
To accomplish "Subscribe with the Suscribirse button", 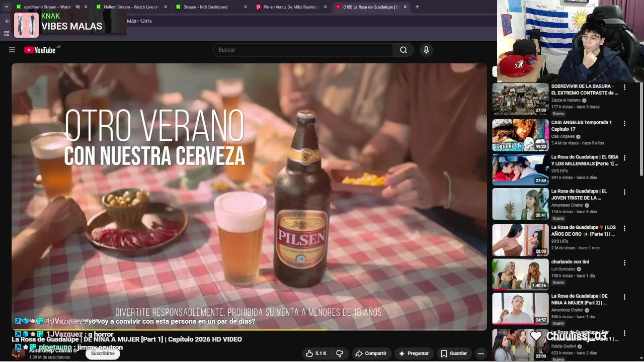I will [103, 353].
